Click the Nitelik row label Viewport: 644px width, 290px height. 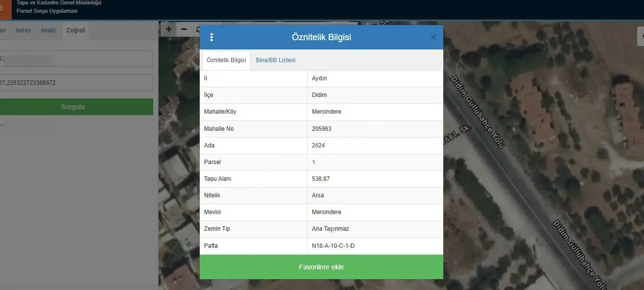(x=212, y=195)
